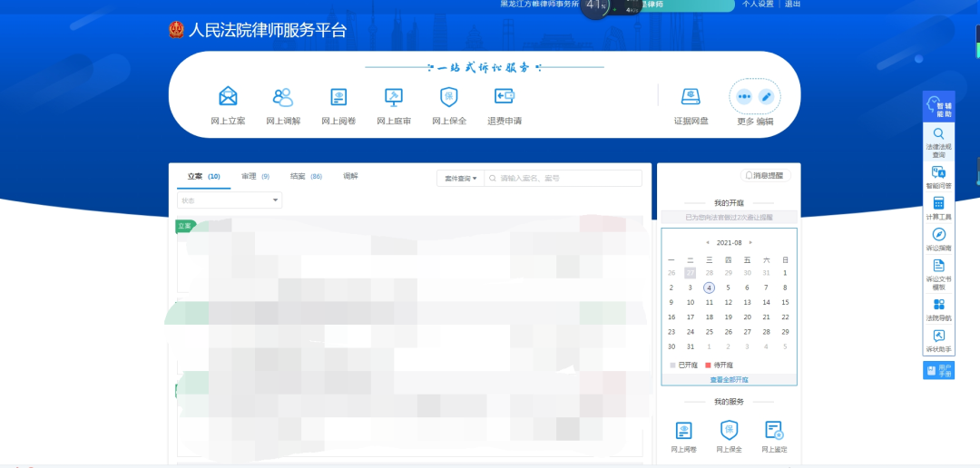Open 网上保全 in the top service bar
The height and width of the screenshot is (468, 980).
pyautogui.click(x=449, y=106)
